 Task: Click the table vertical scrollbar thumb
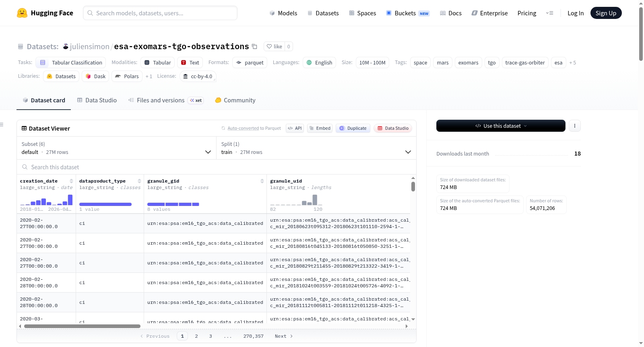(413, 187)
